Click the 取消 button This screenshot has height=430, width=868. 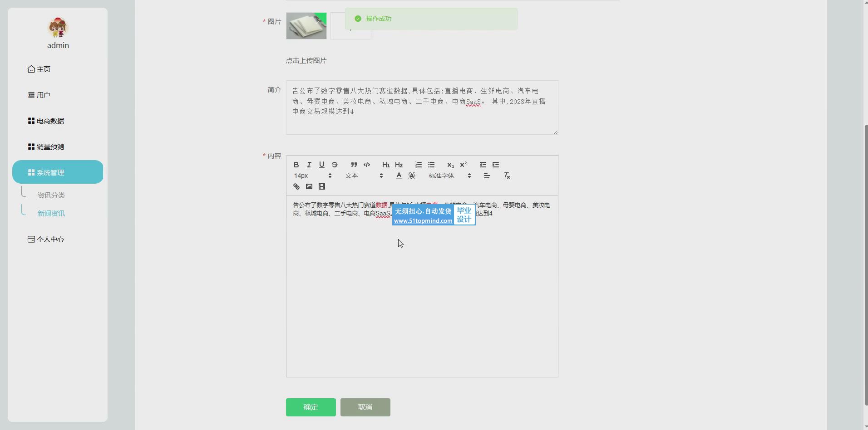point(365,407)
